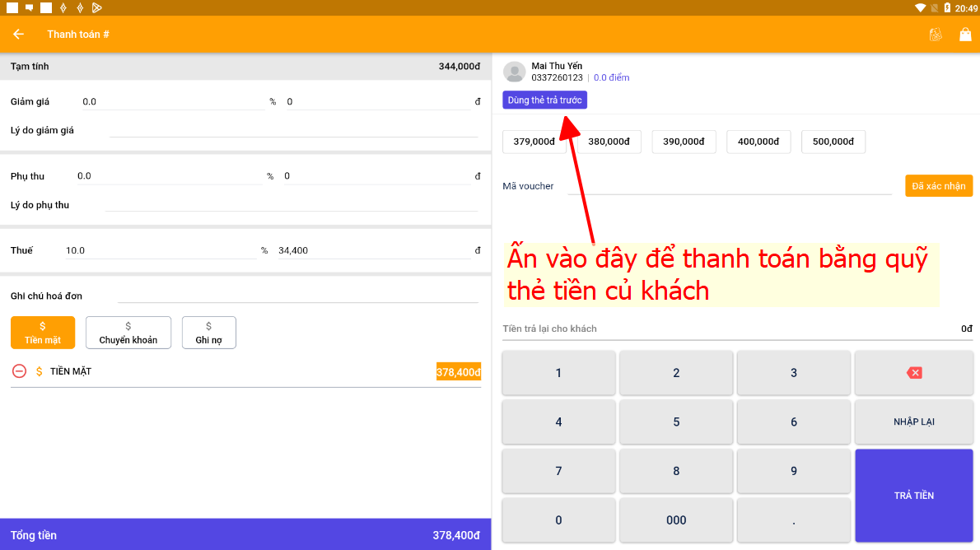Viewport: 980px width, 550px height.
Task: Open the Play Store notification icon
Action: (96, 7)
